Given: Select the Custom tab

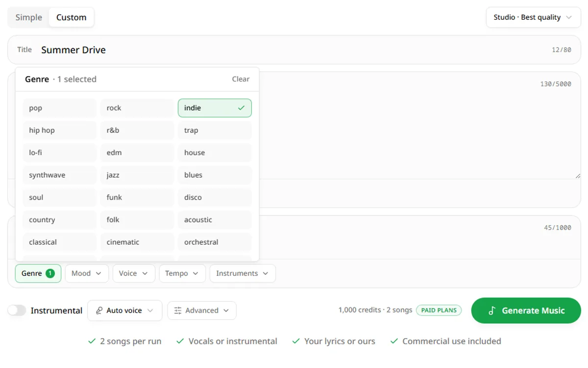Looking at the screenshot, I should (x=71, y=17).
